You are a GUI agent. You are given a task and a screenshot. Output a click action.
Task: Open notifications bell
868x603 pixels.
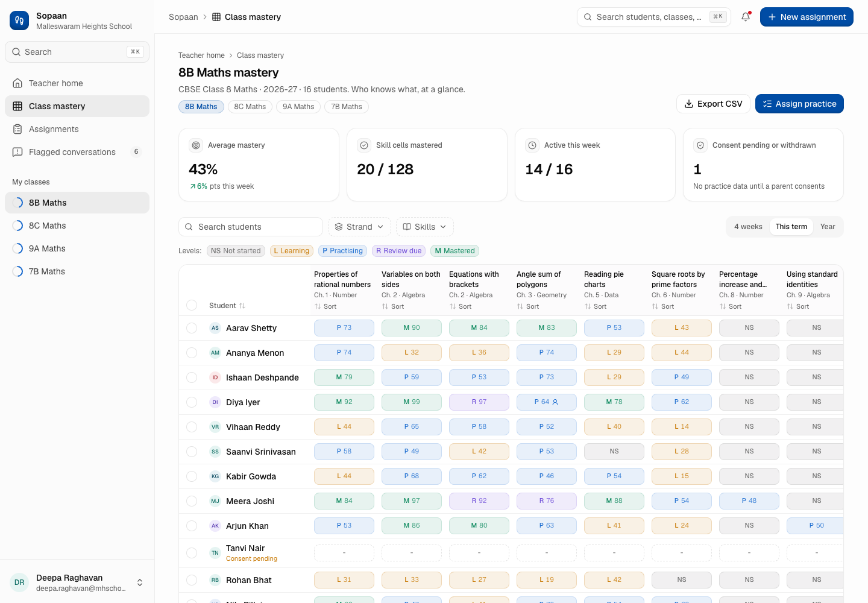pos(746,17)
